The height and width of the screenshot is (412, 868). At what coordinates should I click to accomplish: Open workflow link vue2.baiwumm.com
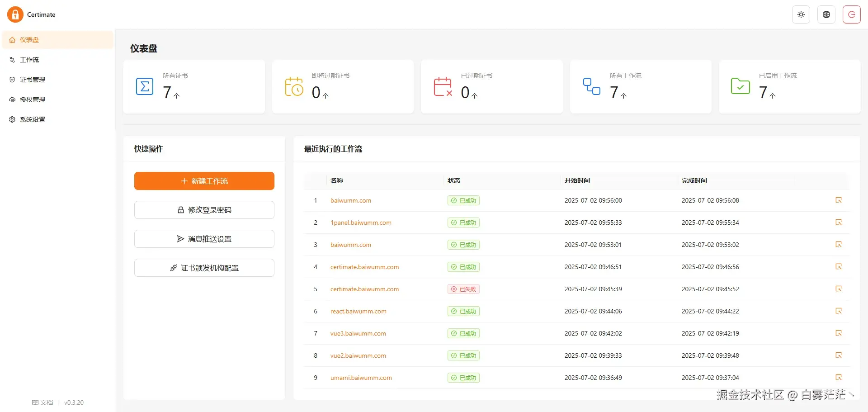(358, 355)
